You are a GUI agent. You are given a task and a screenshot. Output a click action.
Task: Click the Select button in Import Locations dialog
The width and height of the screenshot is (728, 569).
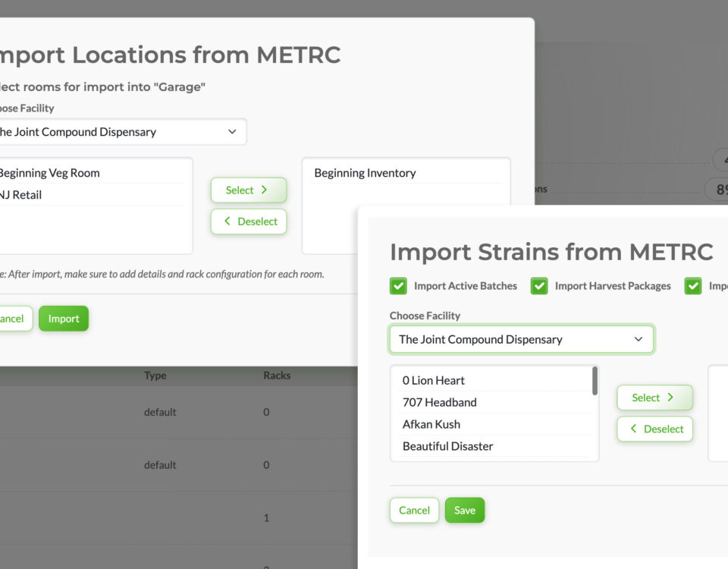point(248,190)
